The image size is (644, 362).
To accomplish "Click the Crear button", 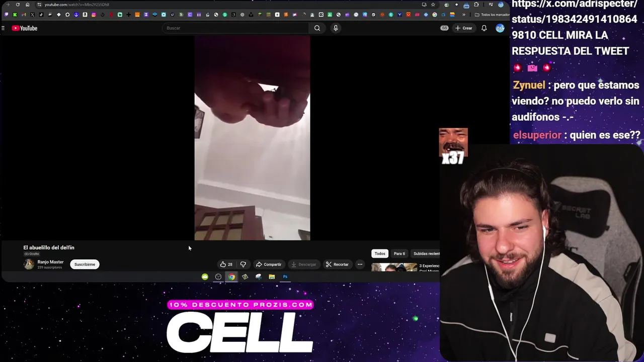I will (x=464, y=28).
